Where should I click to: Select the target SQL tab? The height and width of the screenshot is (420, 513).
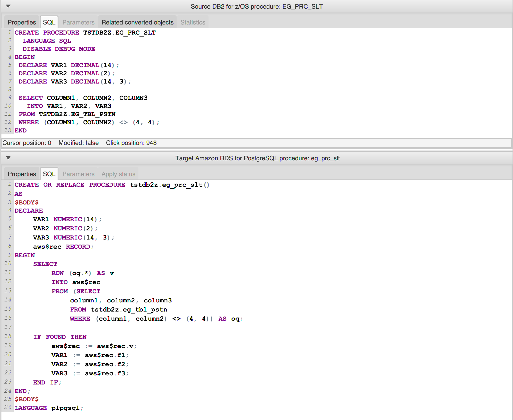click(x=49, y=174)
